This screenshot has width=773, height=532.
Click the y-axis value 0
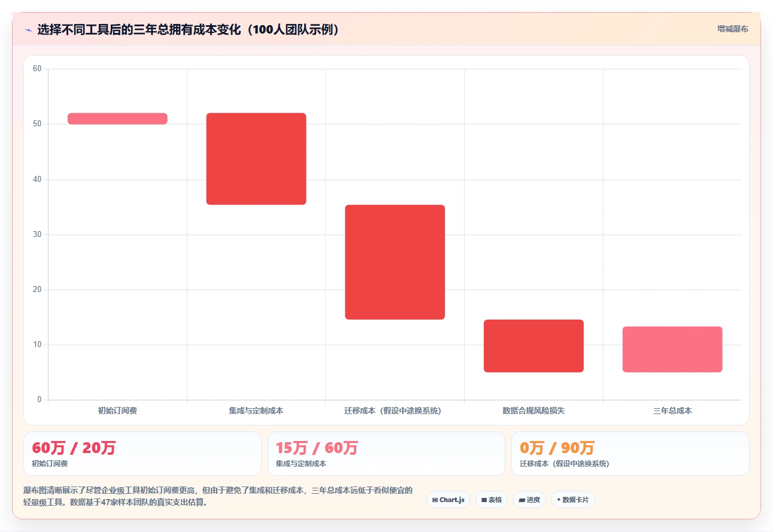[40, 400]
